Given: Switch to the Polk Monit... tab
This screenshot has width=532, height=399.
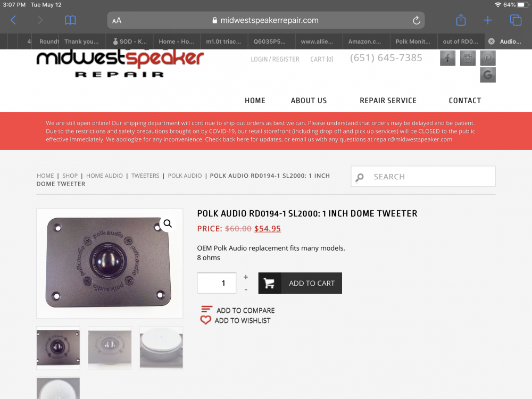Looking at the screenshot, I should coord(413,41).
